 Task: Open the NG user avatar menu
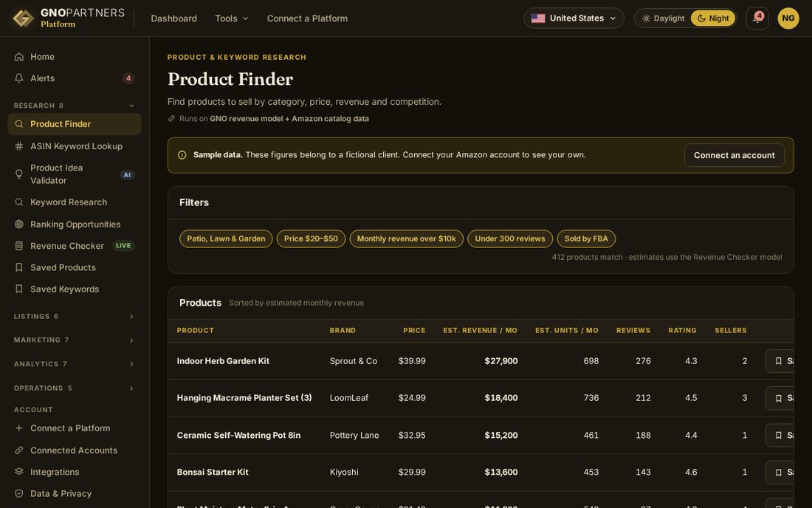[x=788, y=18]
